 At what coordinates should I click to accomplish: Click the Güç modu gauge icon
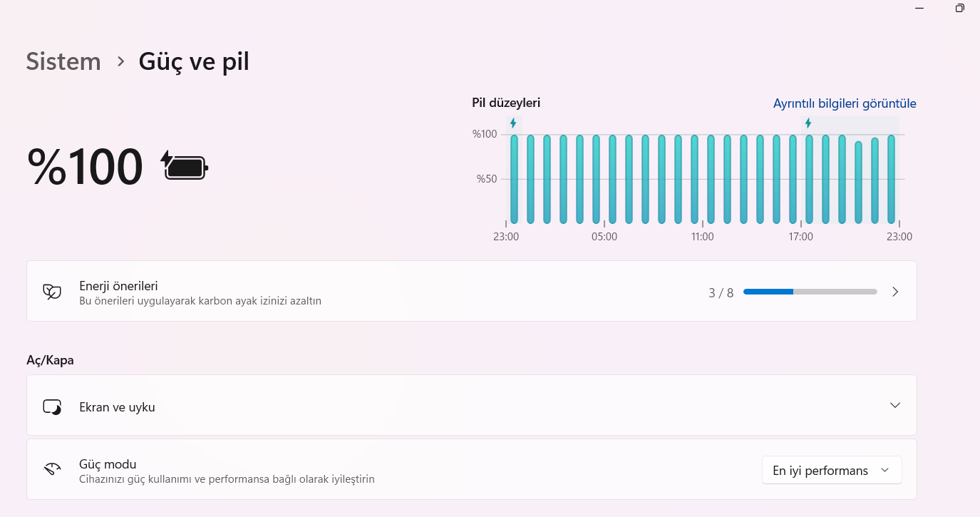click(52, 469)
